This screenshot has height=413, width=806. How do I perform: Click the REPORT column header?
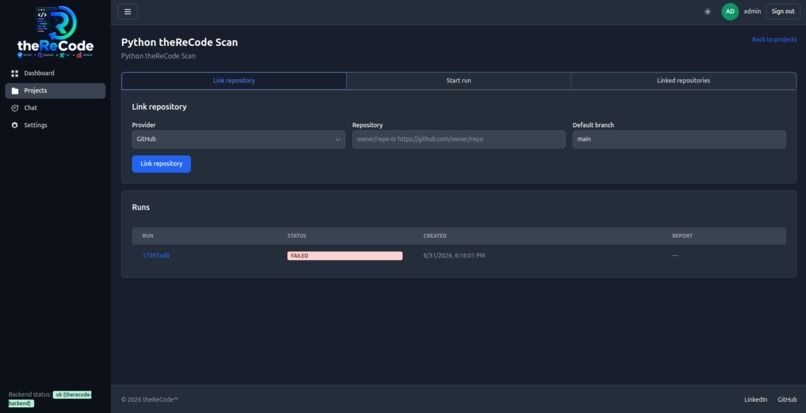(x=682, y=236)
